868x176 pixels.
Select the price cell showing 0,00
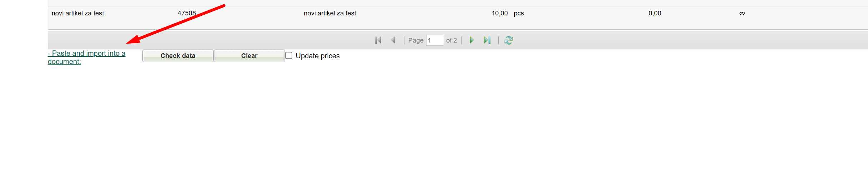(x=655, y=13)
